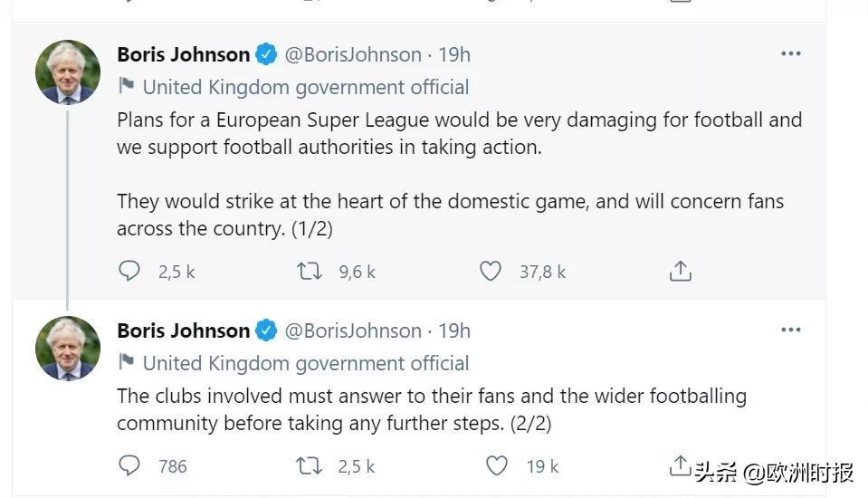Retweet the European Super League tweet
The height and width of the screenshot is (498, 868).
pyautogui.click(x=310, y=271)
